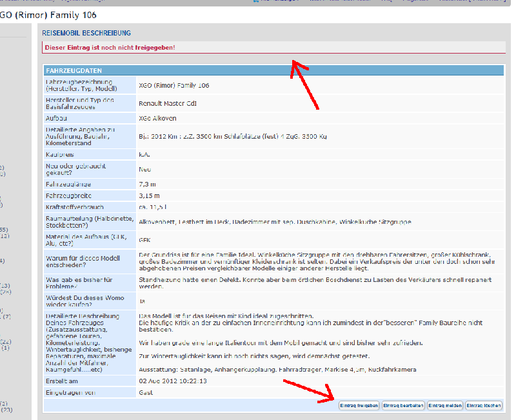Click the 'Eingetragen von' row label

coord(70,393)
